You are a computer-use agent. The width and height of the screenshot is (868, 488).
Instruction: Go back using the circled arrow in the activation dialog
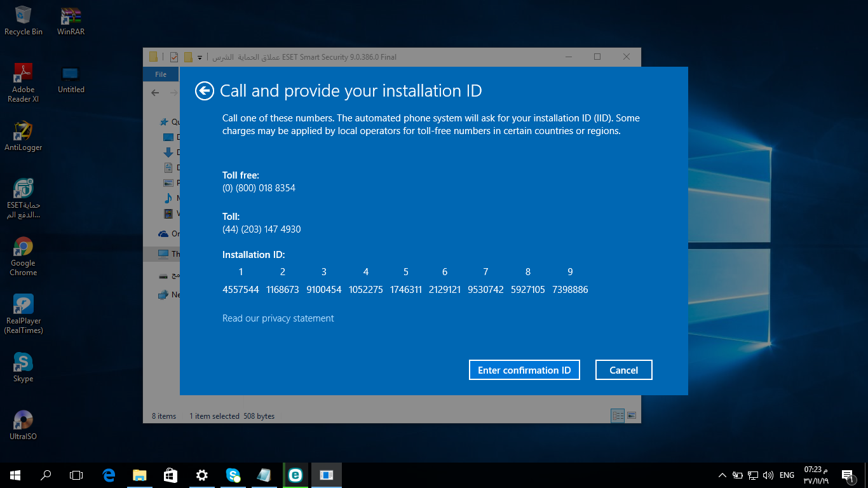pyautogui.click(x=204, y=91)
